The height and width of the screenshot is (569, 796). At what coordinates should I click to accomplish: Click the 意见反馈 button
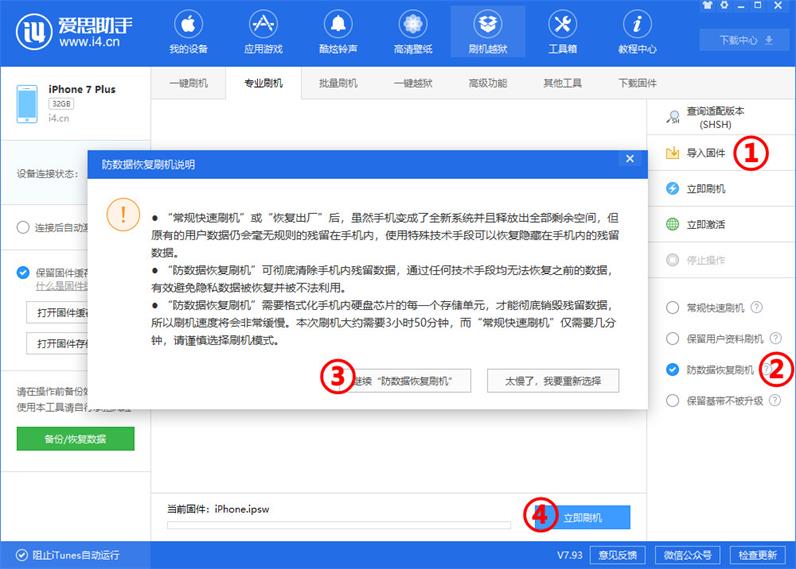pos(617,555)
